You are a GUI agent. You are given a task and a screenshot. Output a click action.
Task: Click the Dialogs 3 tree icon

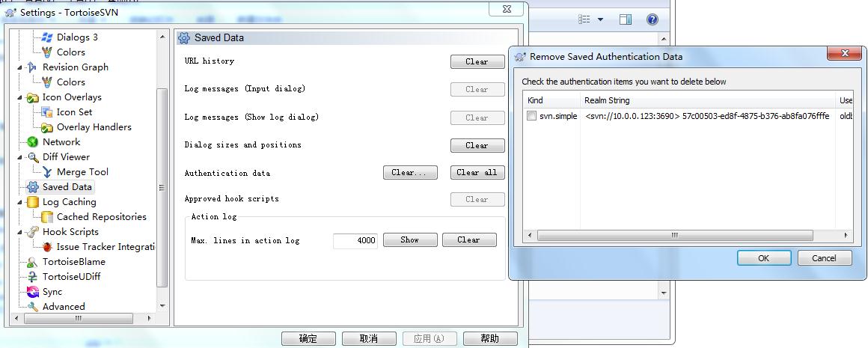47,37
